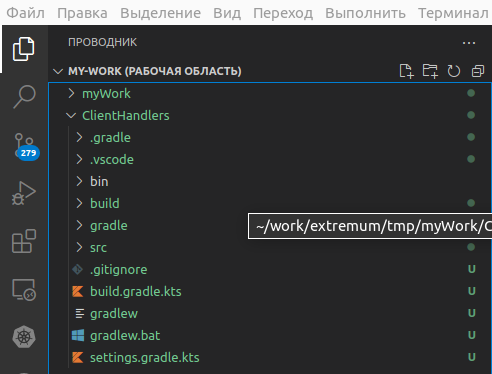The image size is (492, 374).
Task: Open the Kubernetes view icon
Action: (x=24, y=337)
